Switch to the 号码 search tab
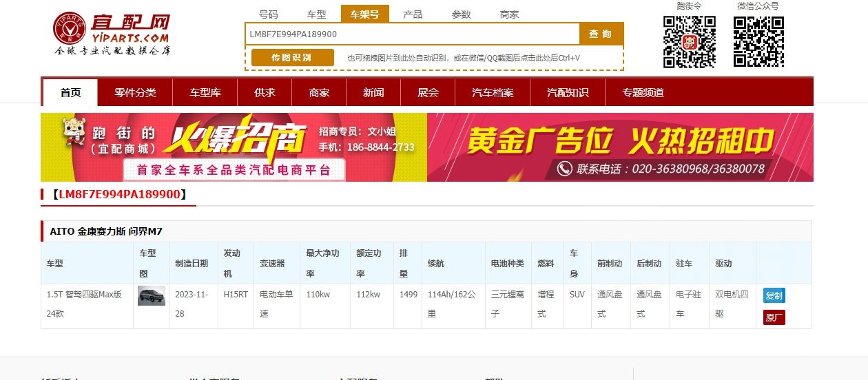 269,14
